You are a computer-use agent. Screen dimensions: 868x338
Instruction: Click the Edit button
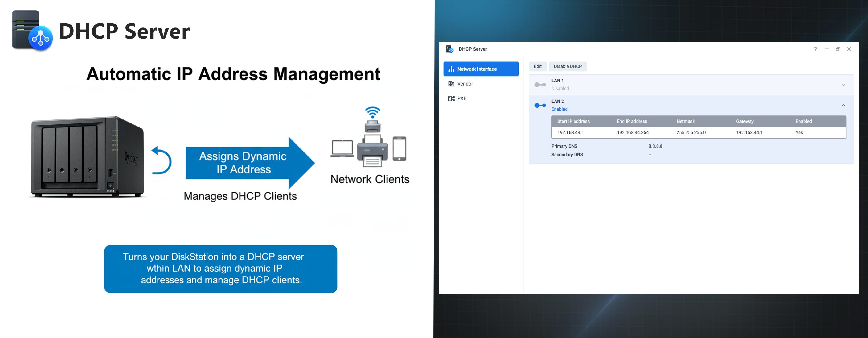(x=538, y=66)
